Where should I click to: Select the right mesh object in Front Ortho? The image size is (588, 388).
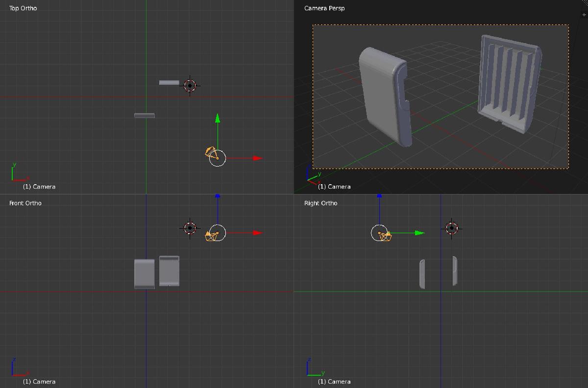click(x=169, y=271)
